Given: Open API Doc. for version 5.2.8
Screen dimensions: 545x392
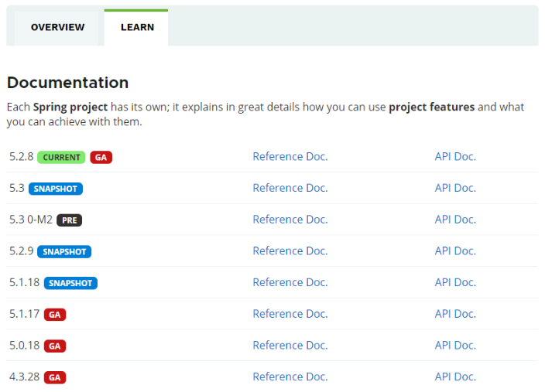Looking at the screenshot, I should point(455,157).
